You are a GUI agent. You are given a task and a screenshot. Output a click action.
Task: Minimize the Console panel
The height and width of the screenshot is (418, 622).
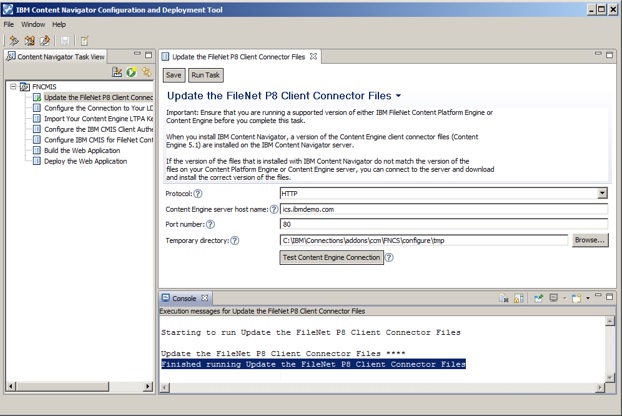[x=598, y=295]
